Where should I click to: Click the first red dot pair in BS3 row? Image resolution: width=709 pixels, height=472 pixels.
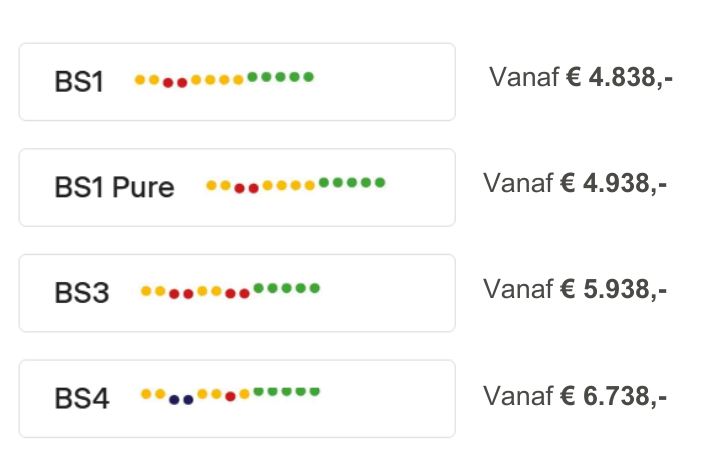(x=181, y=294)
